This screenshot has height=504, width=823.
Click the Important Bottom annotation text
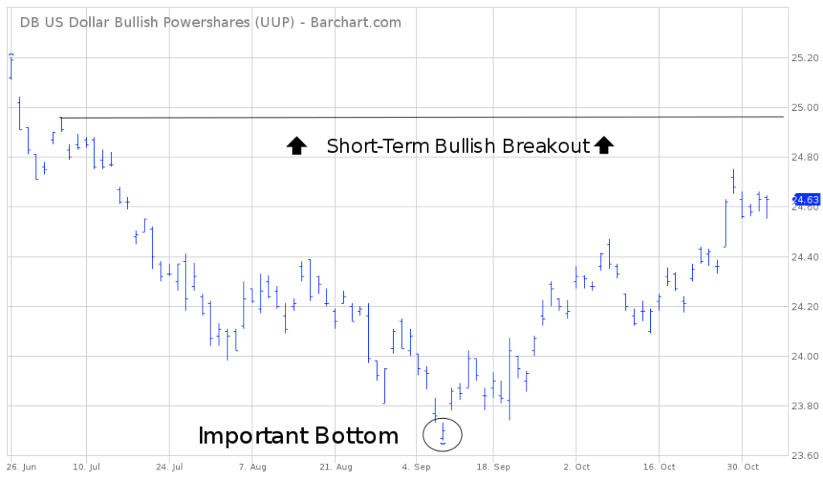pyautogui.click(x=298, y=436)
